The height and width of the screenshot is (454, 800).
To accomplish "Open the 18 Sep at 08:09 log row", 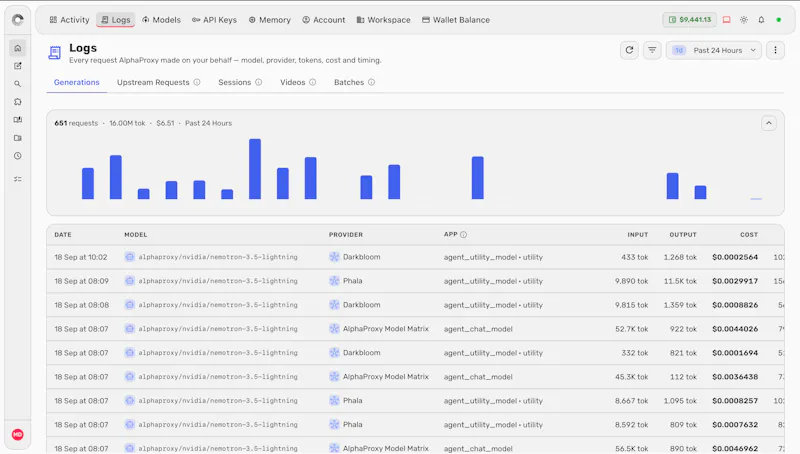I will tap(415, 281).
